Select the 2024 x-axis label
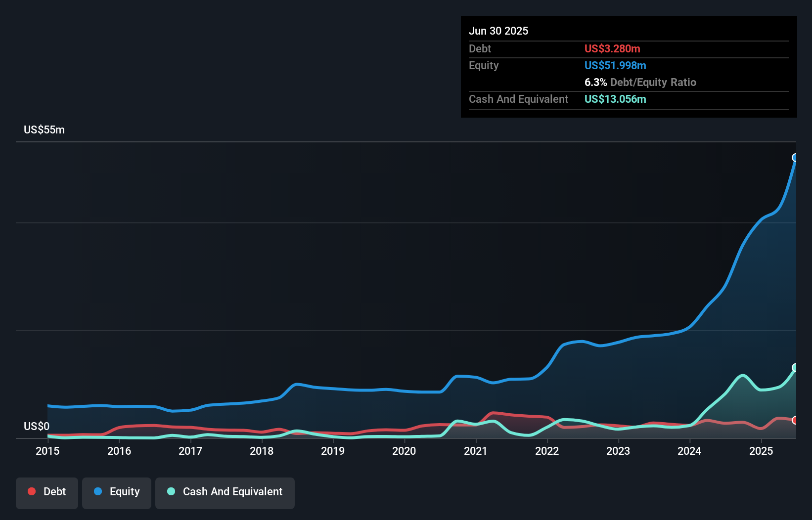The height and width of the screenshot is (520, 812). (x=689, y=451)
